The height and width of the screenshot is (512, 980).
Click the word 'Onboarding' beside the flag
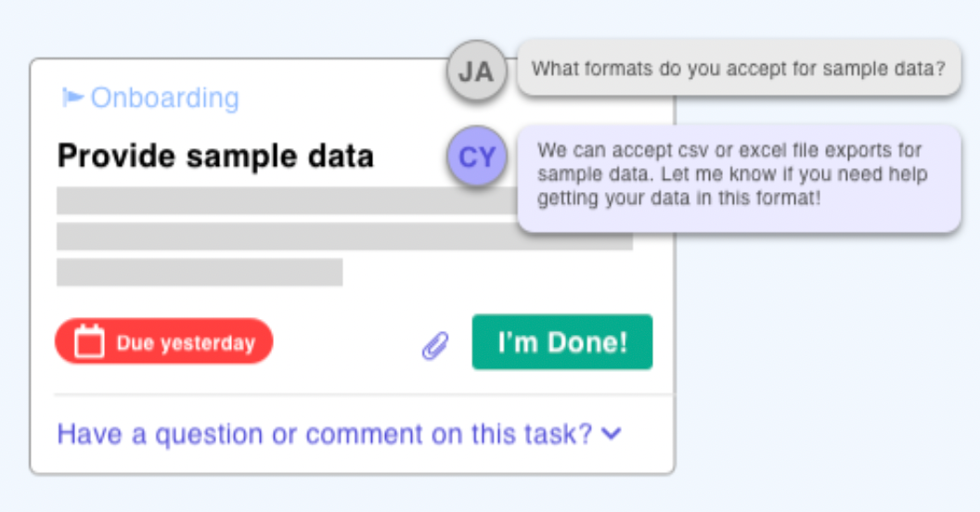(x=165, y=98)
